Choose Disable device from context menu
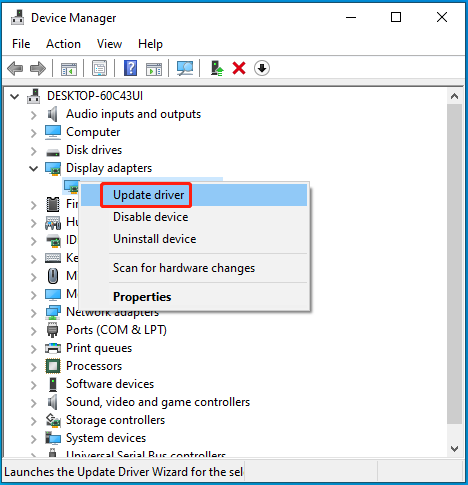This screenshot has height=485, width=468. 194,217
